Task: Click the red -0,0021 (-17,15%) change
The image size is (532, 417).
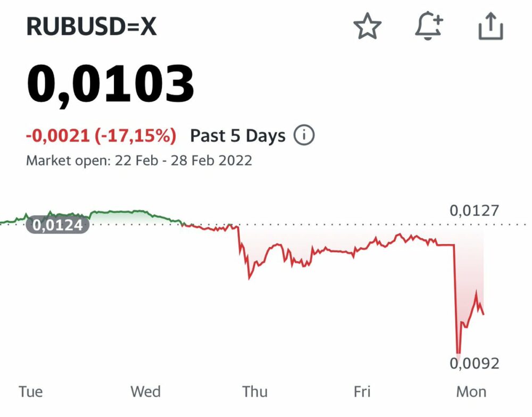Action: coord(101,136)
